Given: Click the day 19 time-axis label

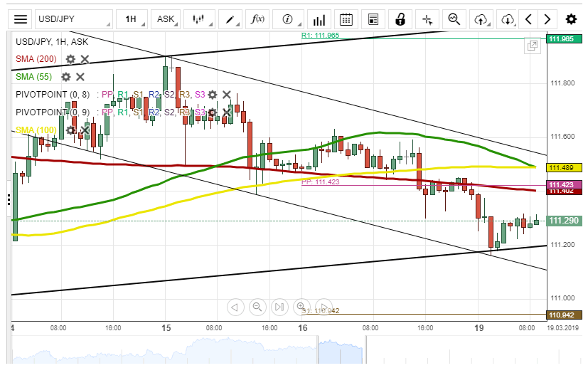Looking at the screenshot, I should [479, 328].
